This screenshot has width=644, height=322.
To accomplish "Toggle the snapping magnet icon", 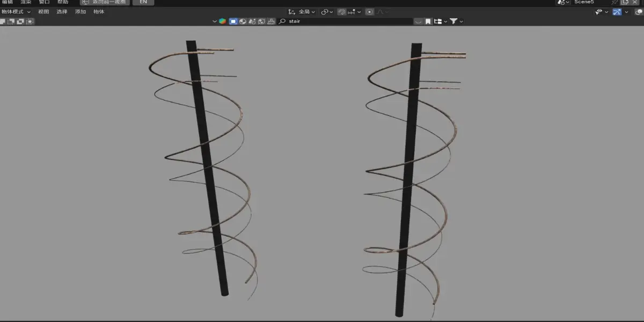I will click(341, 12).
